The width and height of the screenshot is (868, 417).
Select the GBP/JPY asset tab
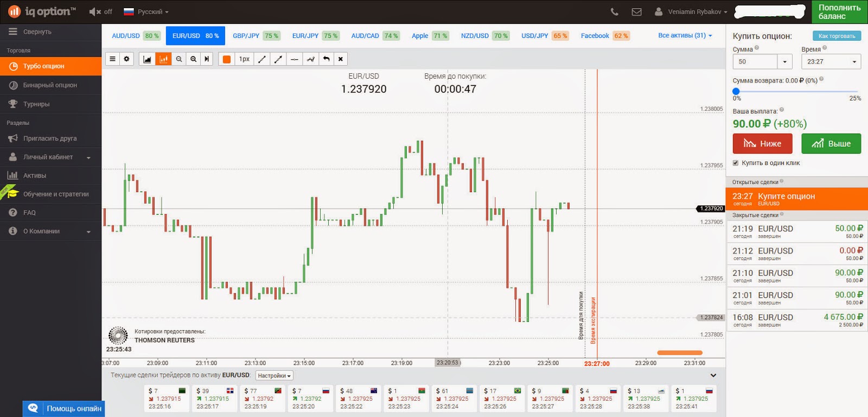pyautogui.click(x=256, y=36)
